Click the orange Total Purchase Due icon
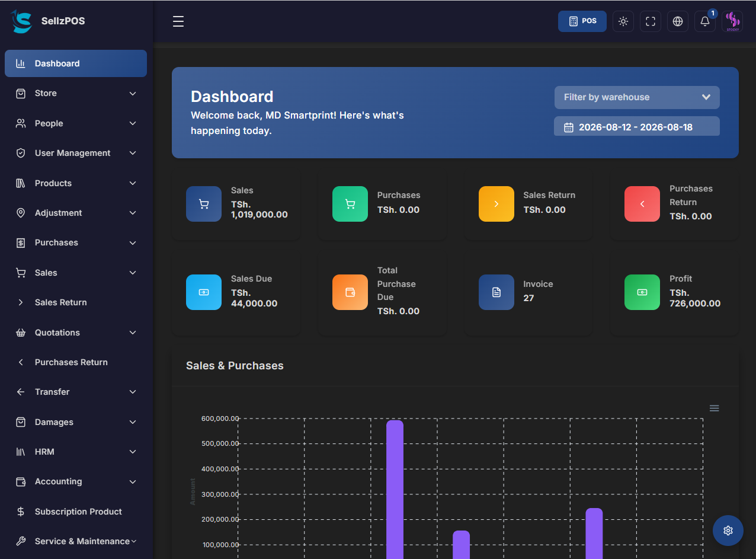The image size is (756, 559). pos(350,292)
